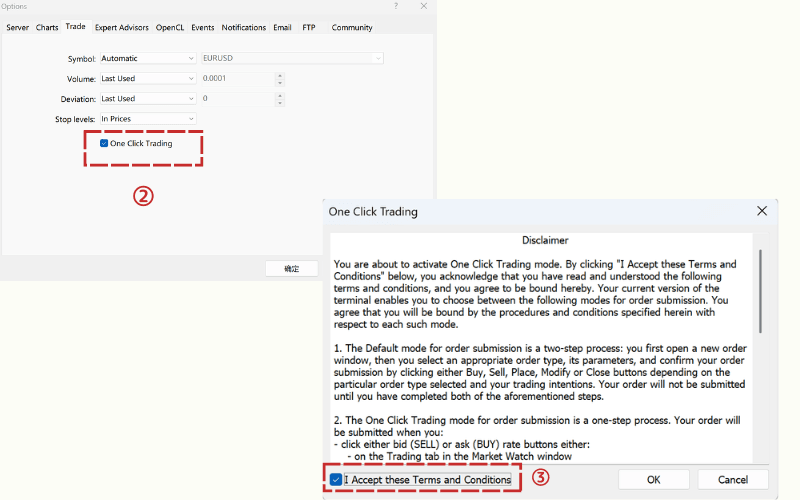Expand the Stop levels In Prices dropdown
The image size is (800, 500).
[148, 119]
